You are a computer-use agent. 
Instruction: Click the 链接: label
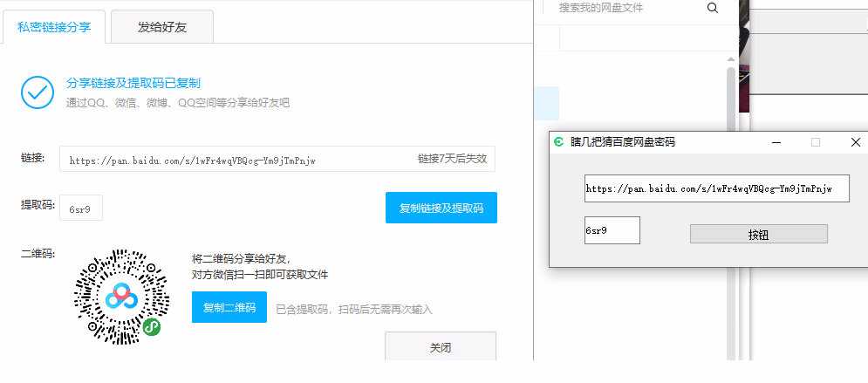click(32, 159)
